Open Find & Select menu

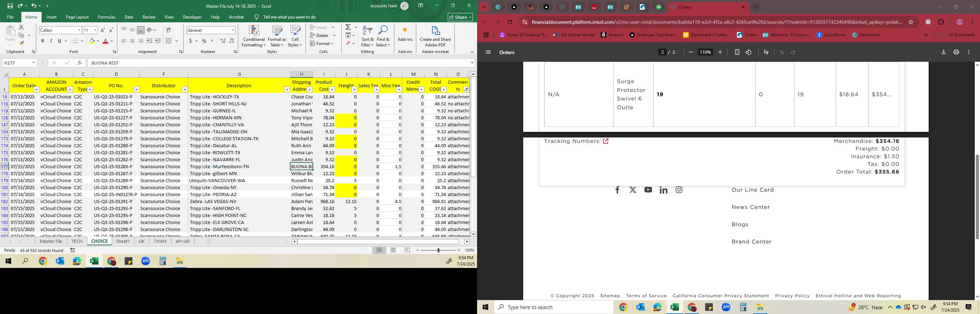(383, 37)
